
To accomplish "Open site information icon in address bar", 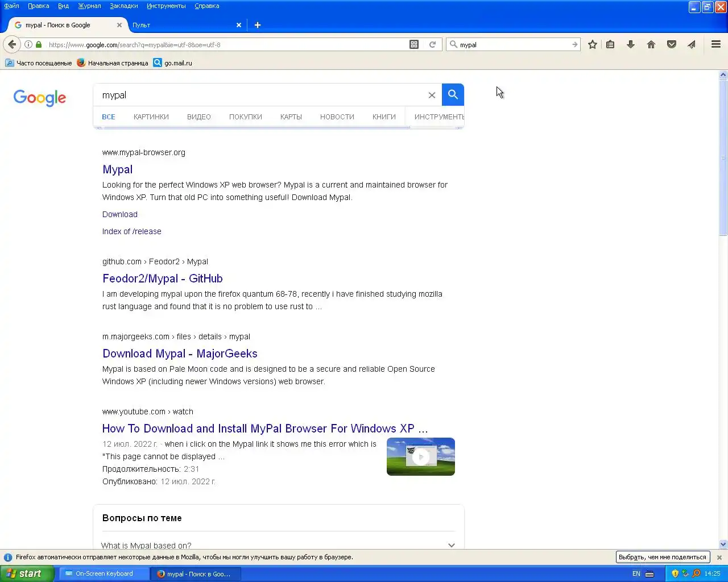I will pyautogui.click(x=28, y=44).
